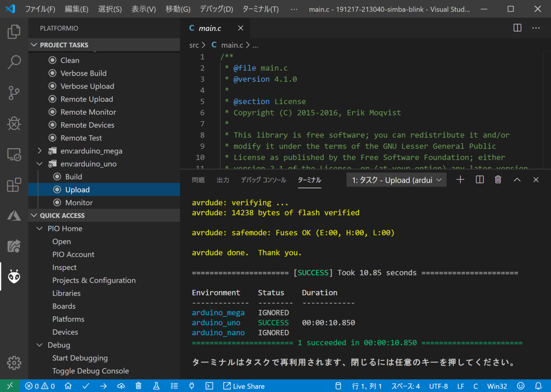Open PlatformIO terminal from status bar
The height and width of the screenshot is (392, 551).
tap(209, 386)
